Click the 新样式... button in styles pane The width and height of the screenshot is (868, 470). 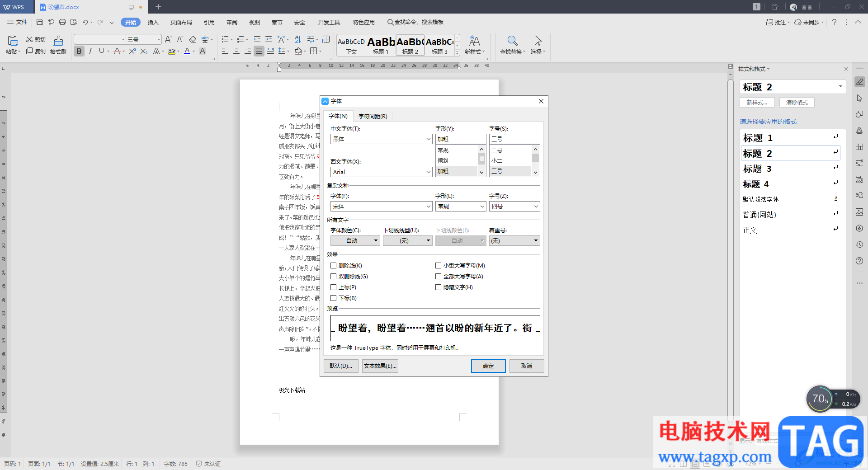click(757, 103)
